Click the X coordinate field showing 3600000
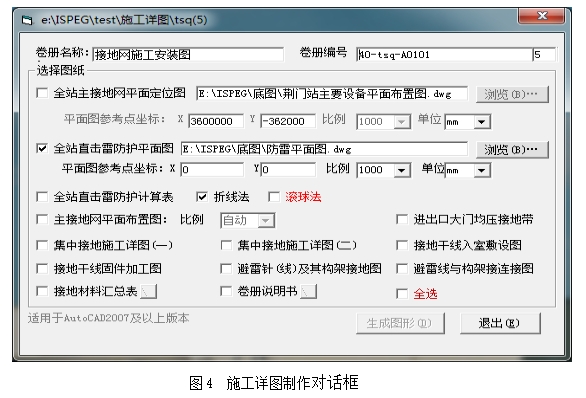This screenshot has width=586, height=398. coord(216,121)
